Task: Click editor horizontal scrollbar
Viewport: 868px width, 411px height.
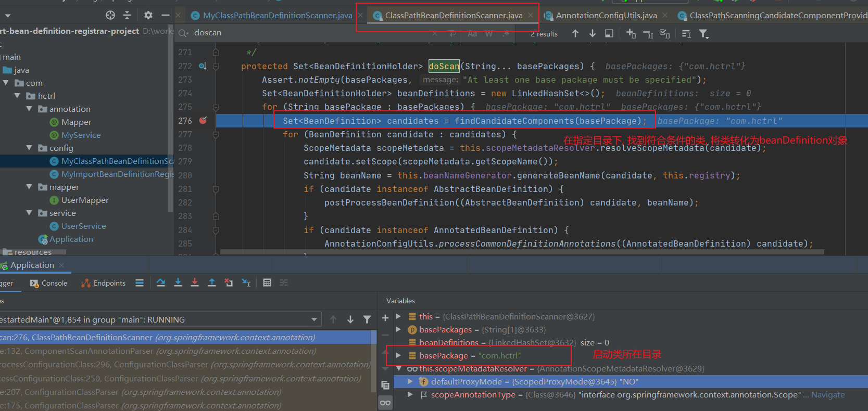Action: [522, 252]
